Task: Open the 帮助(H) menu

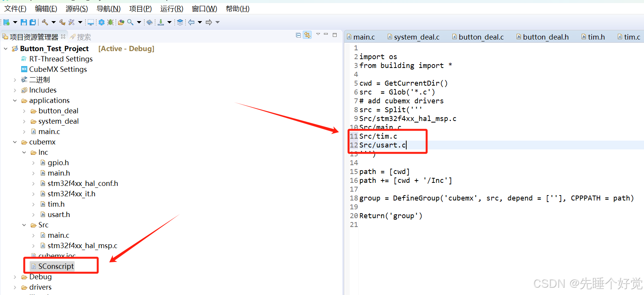Action: point(237,8)
